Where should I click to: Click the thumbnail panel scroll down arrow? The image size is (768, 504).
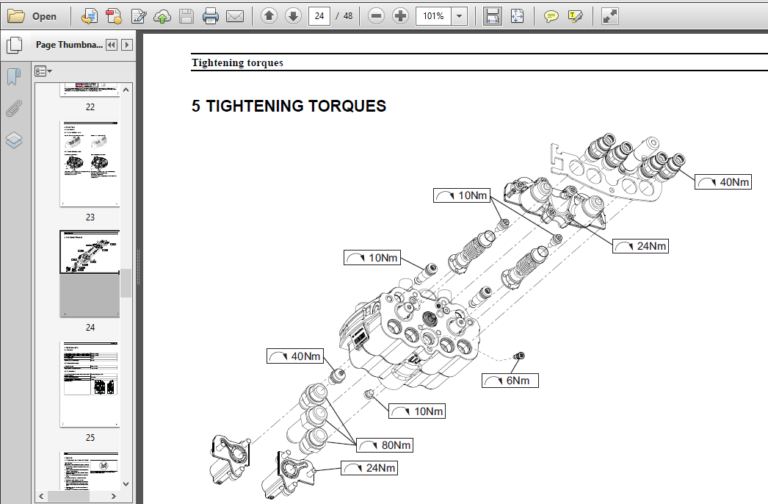click(x=126, y=484)
